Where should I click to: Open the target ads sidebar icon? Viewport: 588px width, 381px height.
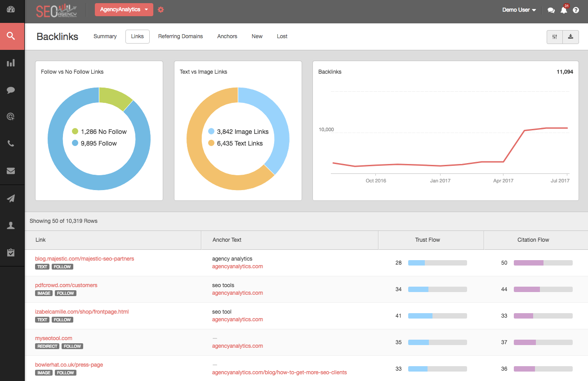click(11, 117)
